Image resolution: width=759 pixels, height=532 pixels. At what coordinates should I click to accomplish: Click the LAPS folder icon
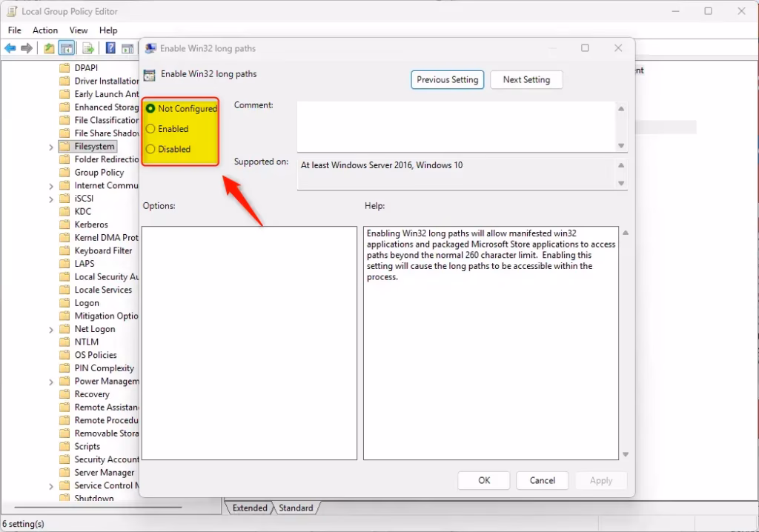pos(64,264)
